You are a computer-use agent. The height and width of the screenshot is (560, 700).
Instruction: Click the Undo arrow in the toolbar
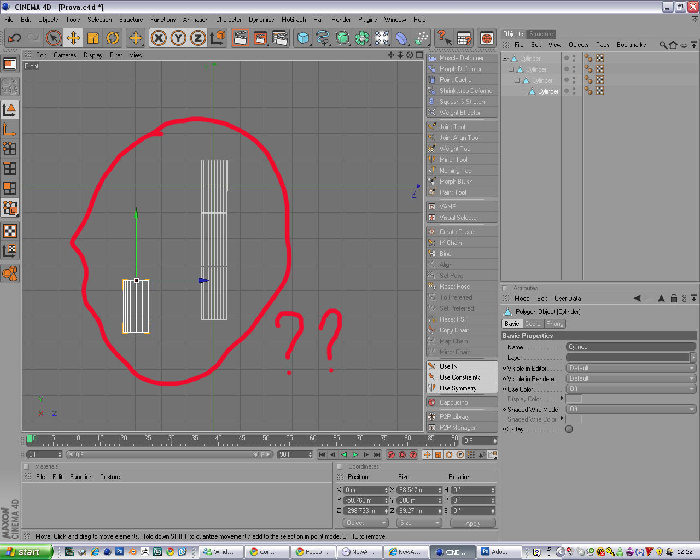[14, 38]
